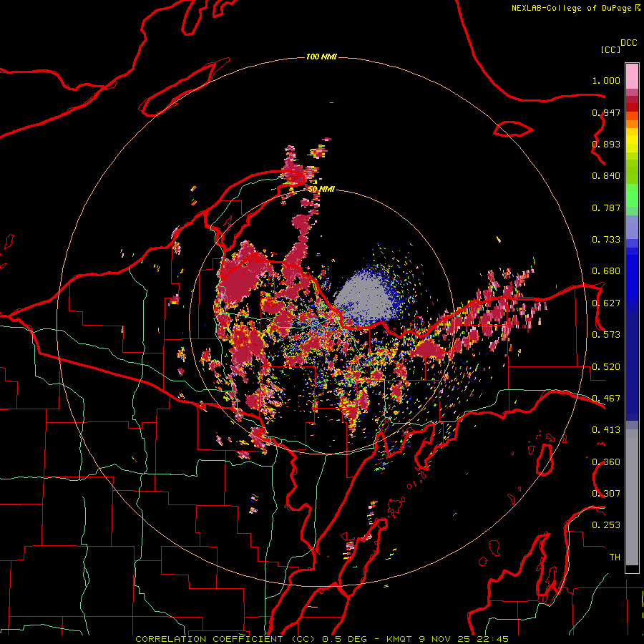This screenshot has width=644, height=644.
Task: Click the 0.253 scale label
Action: 606,525
